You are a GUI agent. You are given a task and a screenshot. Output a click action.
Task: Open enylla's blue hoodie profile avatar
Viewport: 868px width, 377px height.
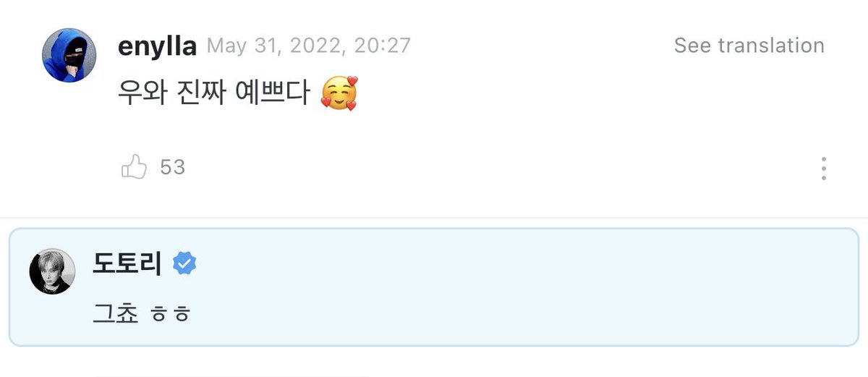click(x=69, y=55)
